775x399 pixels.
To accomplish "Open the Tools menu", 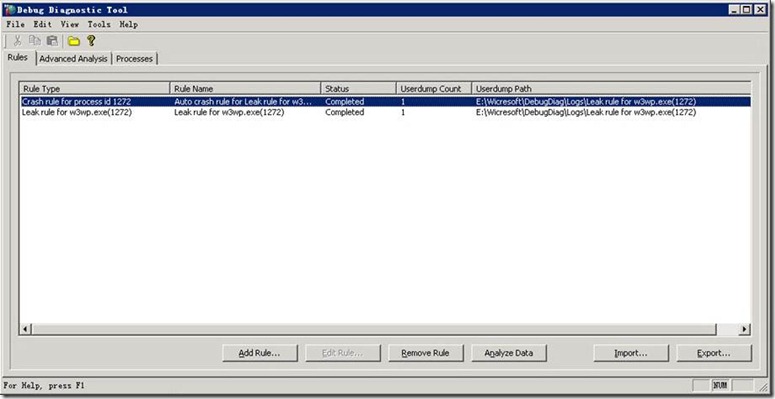I will (99, 24).
